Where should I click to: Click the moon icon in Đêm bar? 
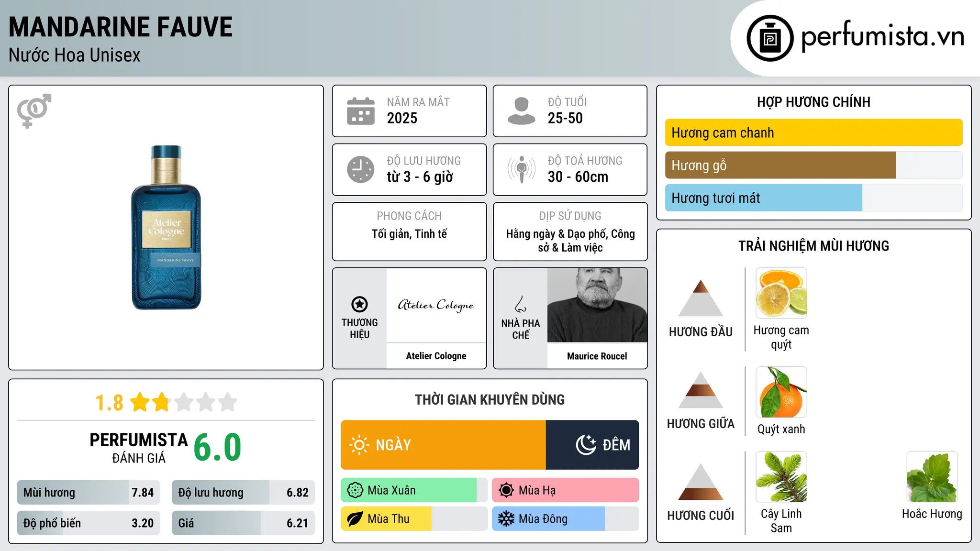(x=586, y=445)
